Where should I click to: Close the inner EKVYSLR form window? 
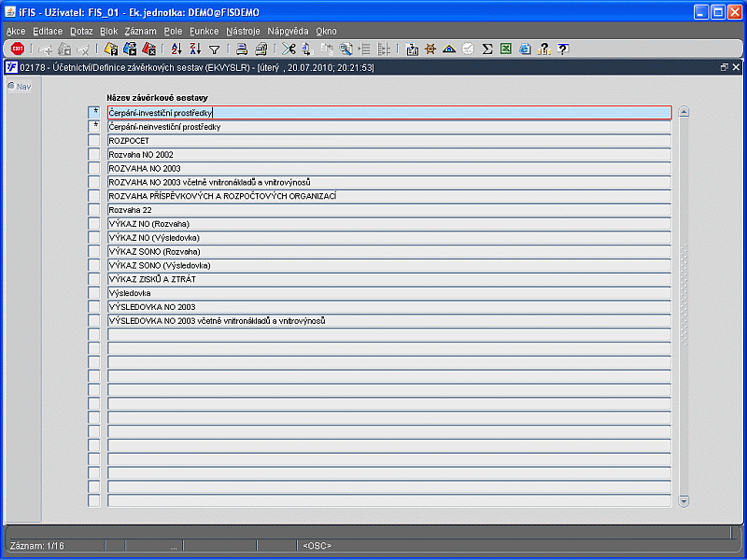click(736, 67)
